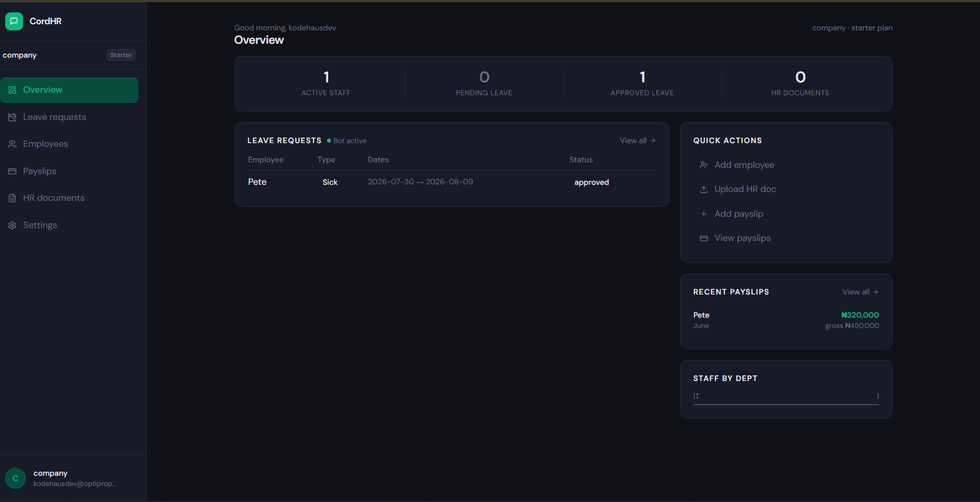Choose View payslips quick action

(786, 238)
